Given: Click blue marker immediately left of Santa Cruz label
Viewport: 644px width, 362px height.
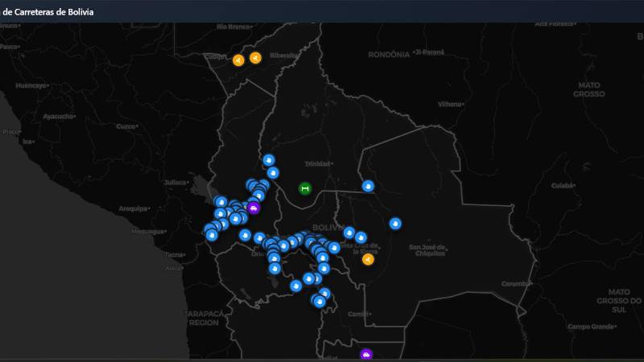Looking at the screenshot, I should [x=333, y=248].
